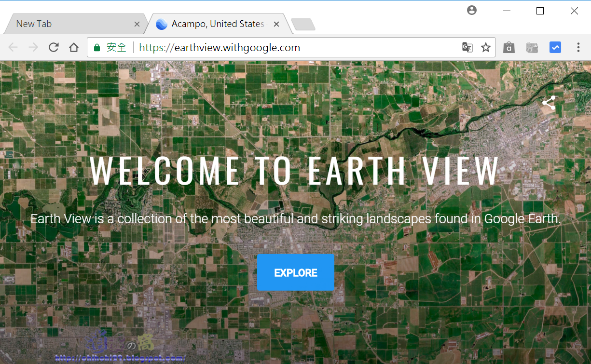Go to the browser home page
The image size is (591, 364).
coord(73,47)
